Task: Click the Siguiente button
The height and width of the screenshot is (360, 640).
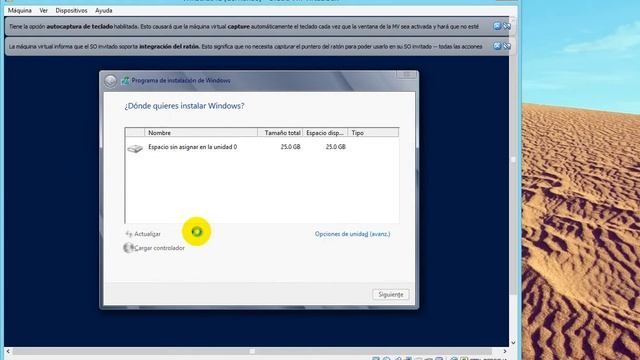Action: pos(391,294)
